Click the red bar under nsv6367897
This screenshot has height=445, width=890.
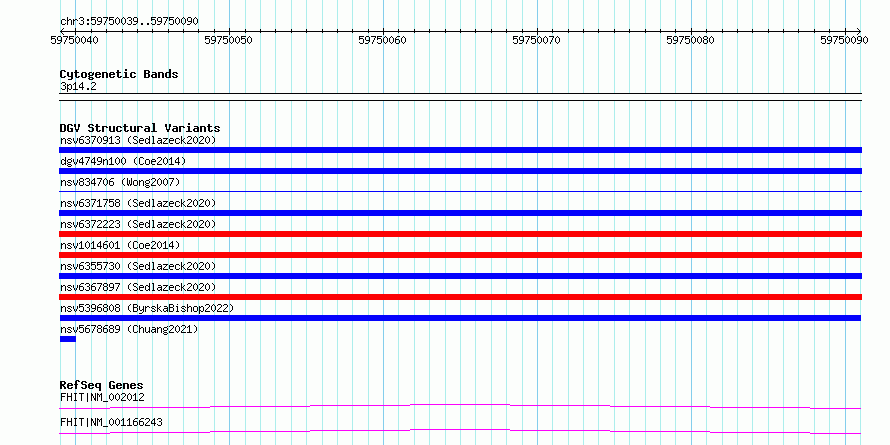(x=460, y=297)
